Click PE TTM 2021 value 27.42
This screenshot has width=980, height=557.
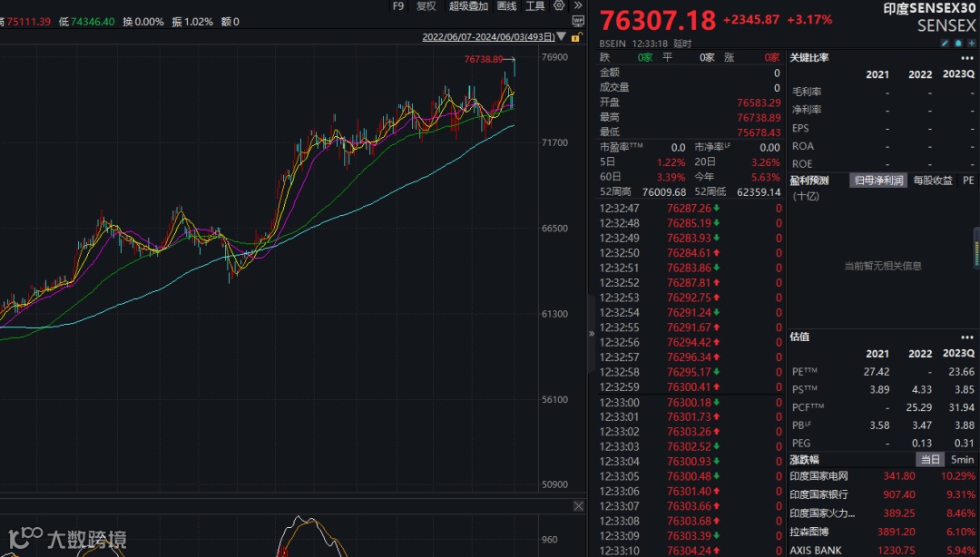click(x=877, y=371)
